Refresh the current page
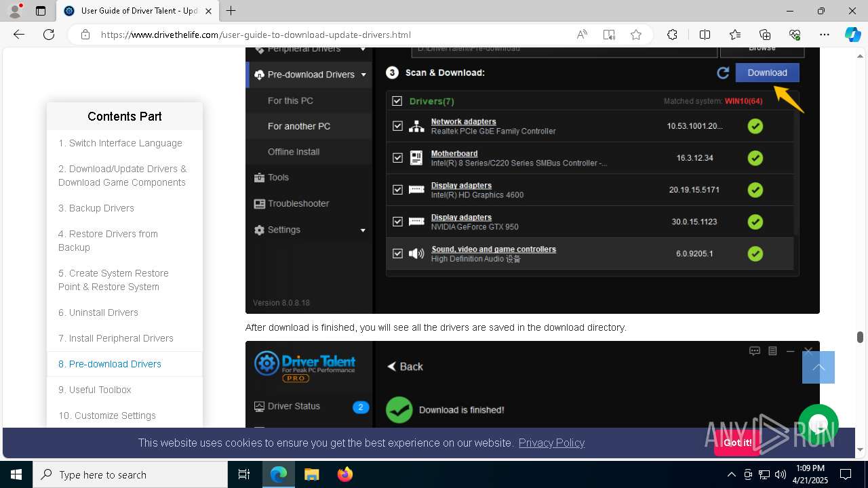 tap(49, 35)
